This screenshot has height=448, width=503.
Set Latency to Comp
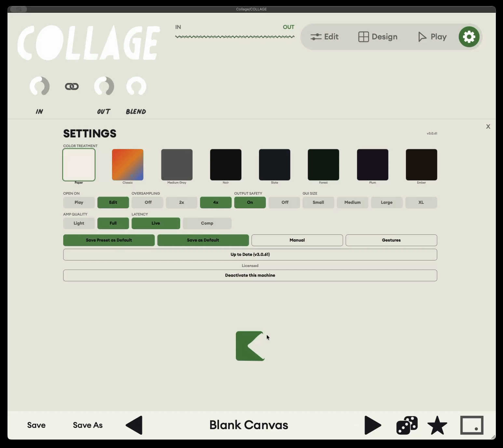207,223
